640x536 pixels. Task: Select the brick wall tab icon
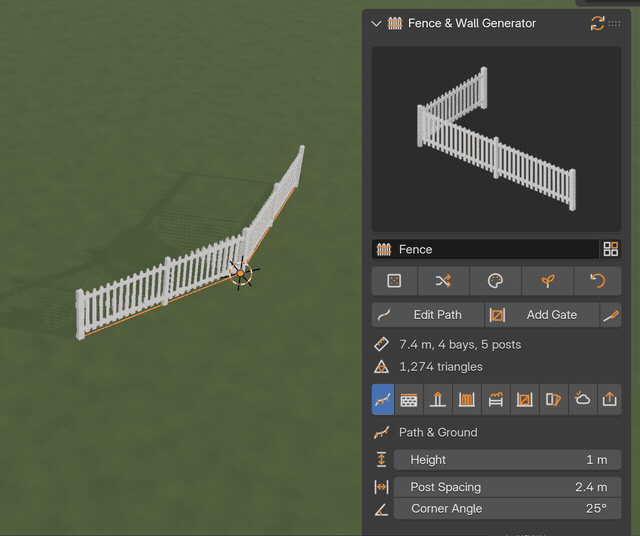click(409, 399)
